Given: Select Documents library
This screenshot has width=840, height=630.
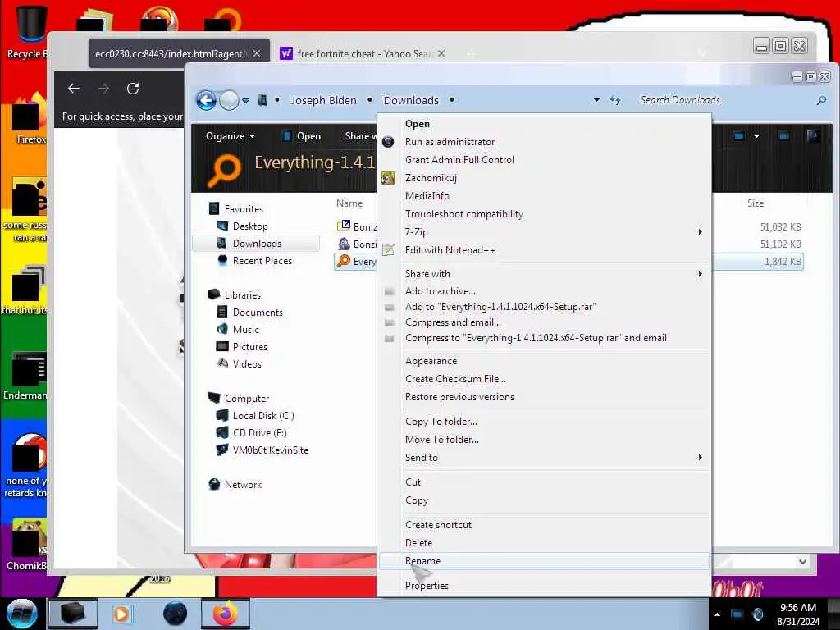Looking at the screenshot, I should pyautogui.click(x=258, y=313).
